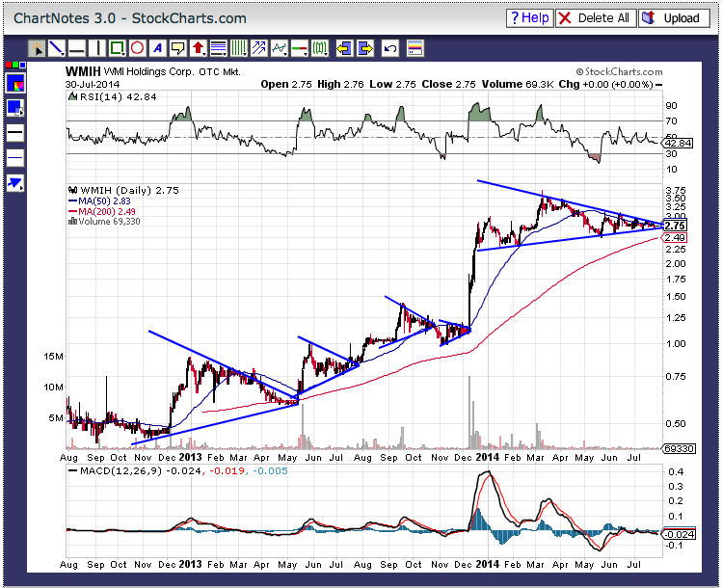Choose the yellow callout bubble tool

pos(178,48)
